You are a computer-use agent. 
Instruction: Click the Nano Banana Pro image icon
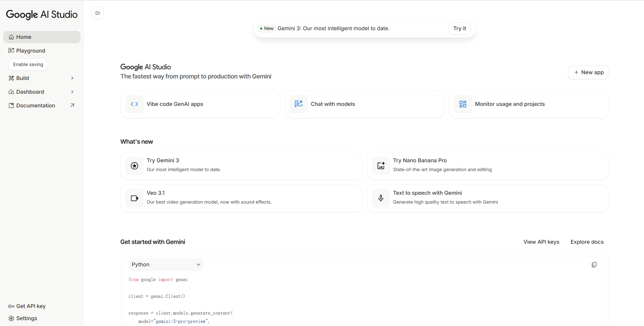(x=381, y=166)
